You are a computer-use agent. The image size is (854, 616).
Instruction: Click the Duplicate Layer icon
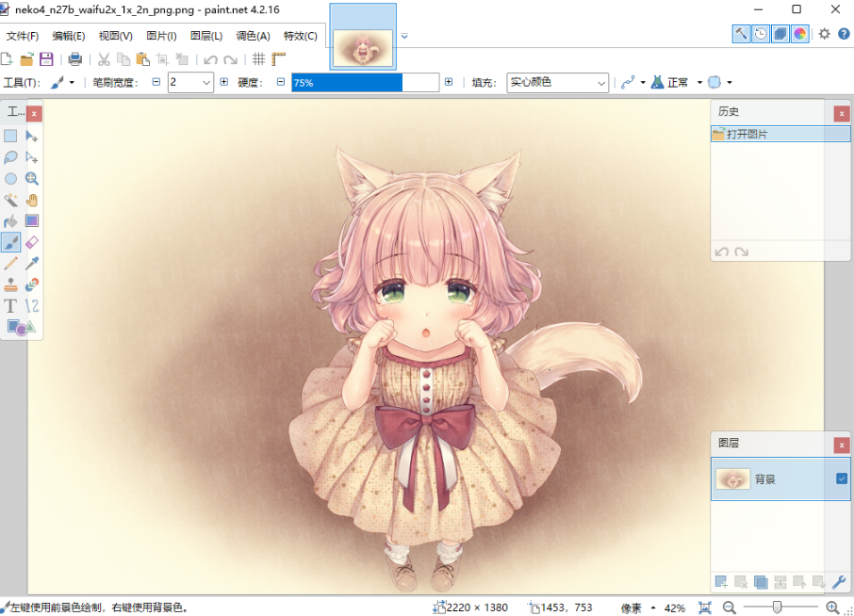coord(761,582)
